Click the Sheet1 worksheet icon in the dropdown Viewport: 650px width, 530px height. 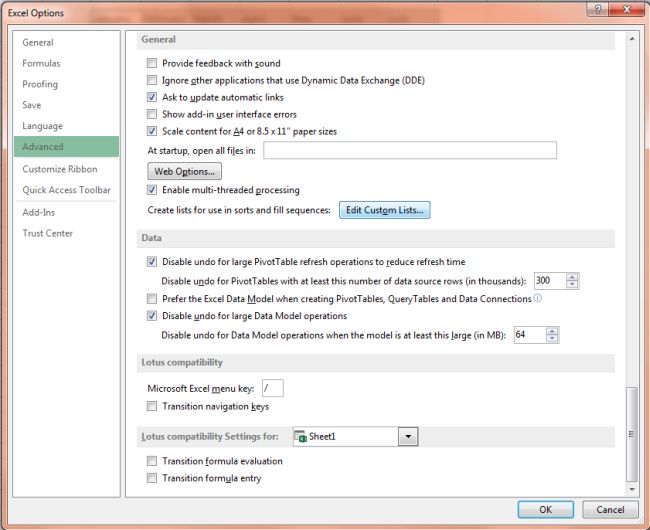click(x=300, y=436)
